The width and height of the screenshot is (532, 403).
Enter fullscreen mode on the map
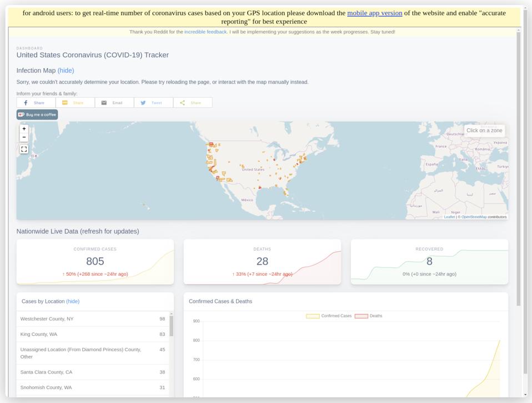[x=24, y=148]
